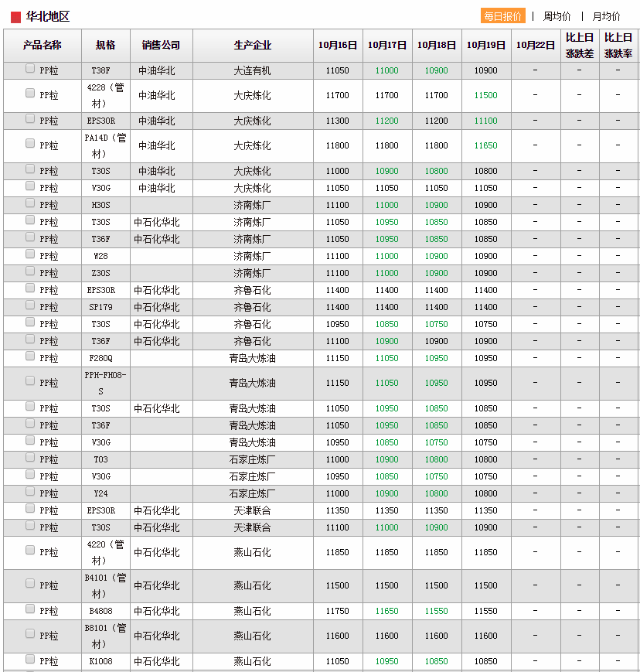Screen dimensions: 640x672
Task: Click the 10月19日 column header
Action: [486, 45]
